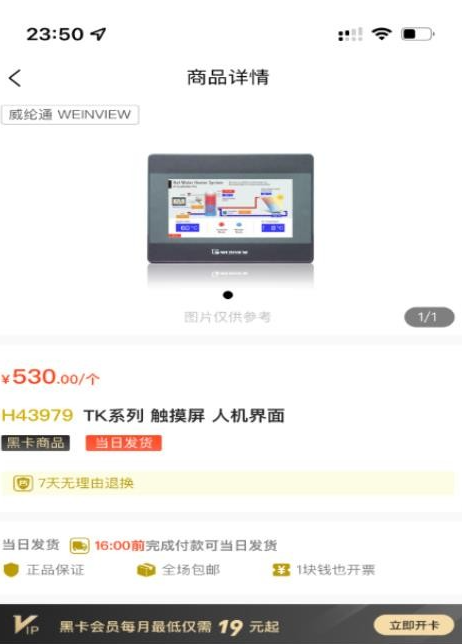Tap the invoice yen ticket icon
The width and height of the screenshot is (462, 644).
pos(281,570)
